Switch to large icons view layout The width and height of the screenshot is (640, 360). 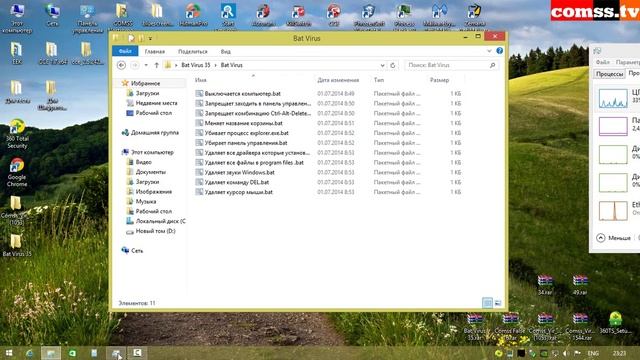click(498, 303)
